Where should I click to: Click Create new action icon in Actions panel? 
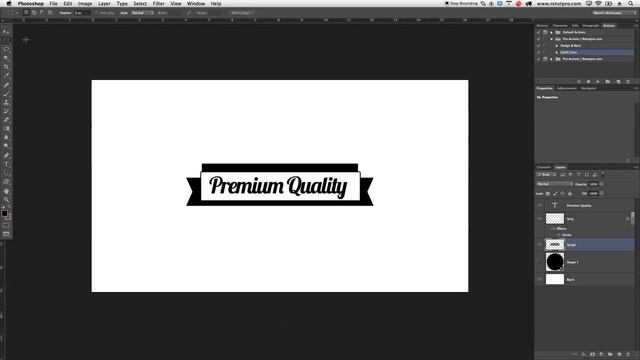pyautogui.click(x=618, y=82)
